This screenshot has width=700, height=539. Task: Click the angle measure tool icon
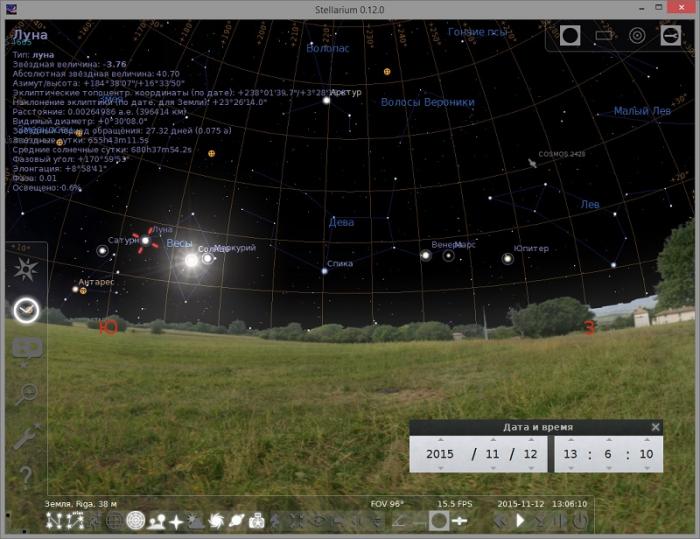coord(398,521)
